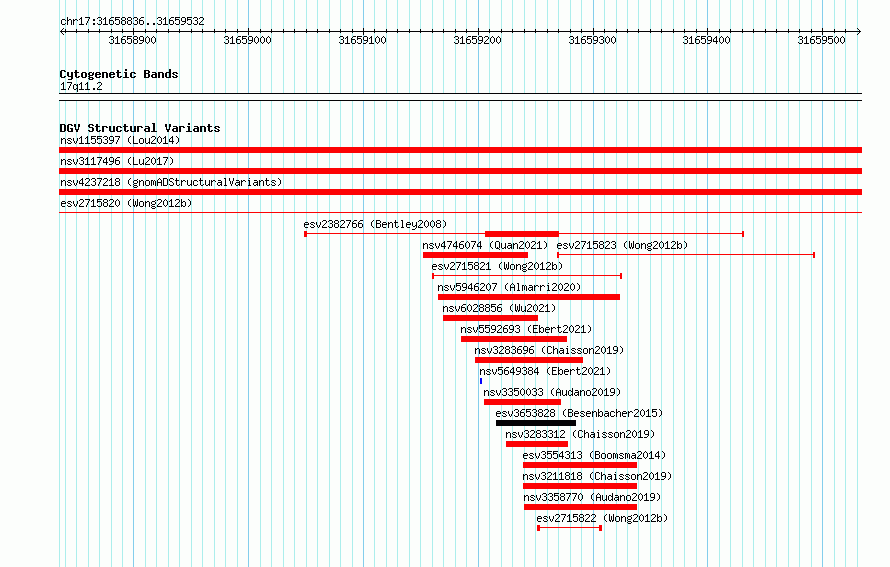Image resolution: width=890 pixels, height=567 pixels.
Task: Open variant esv2715821 (Wong2012b) label
Action: pos(497,266)
